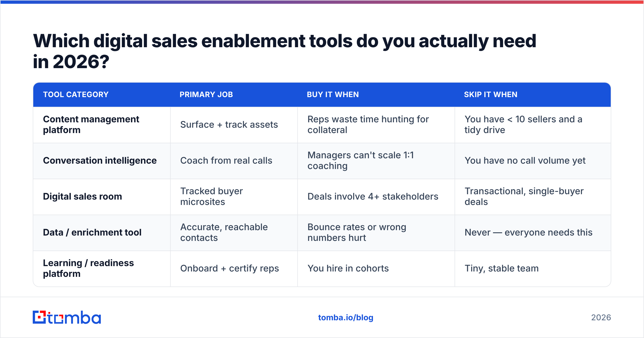Select the 'Data / enrichment tool' row label
The height and width of the screenshot is (338, 644).
[92, 232]
